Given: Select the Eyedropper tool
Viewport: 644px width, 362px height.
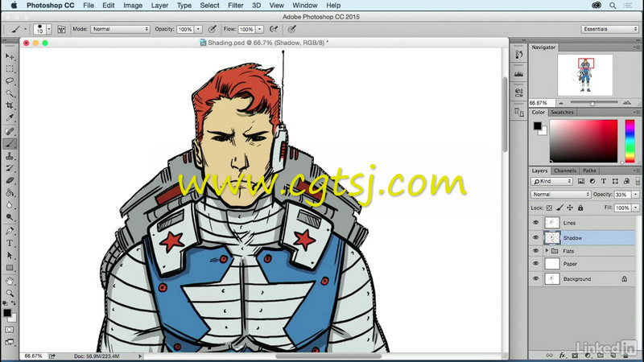Looking at the screenshot, I should pos(10,117).
